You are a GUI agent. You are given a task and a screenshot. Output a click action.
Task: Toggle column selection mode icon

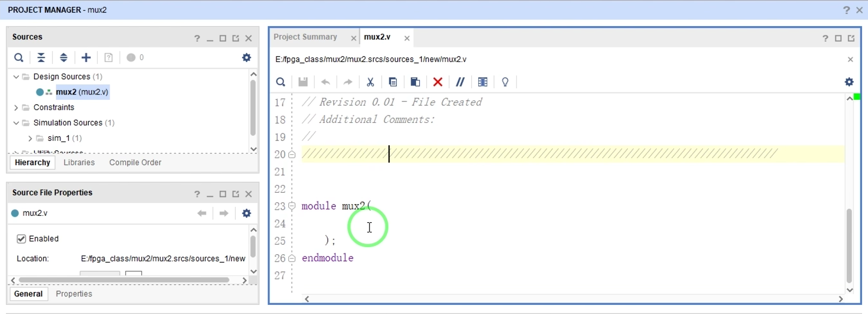coord(483,82)
